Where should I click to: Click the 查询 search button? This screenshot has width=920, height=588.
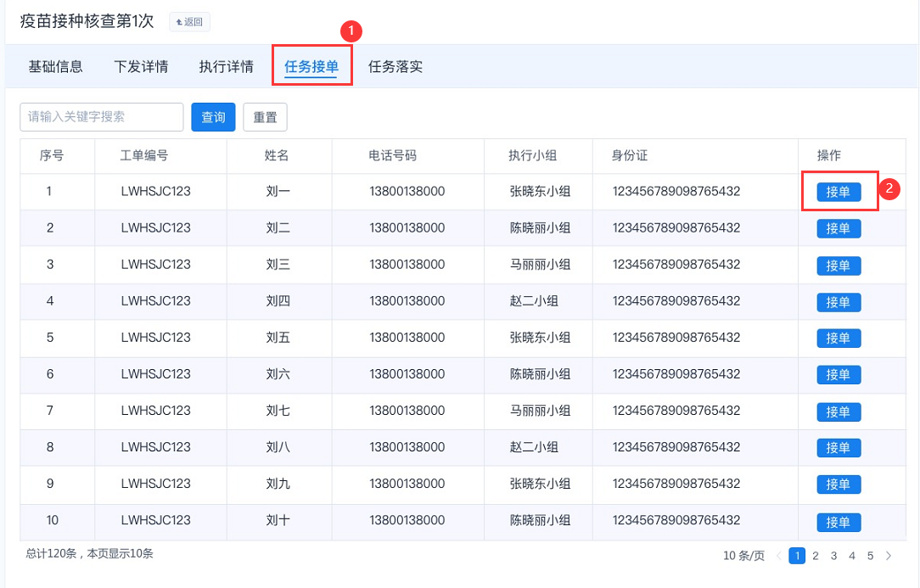click(213, 117)
